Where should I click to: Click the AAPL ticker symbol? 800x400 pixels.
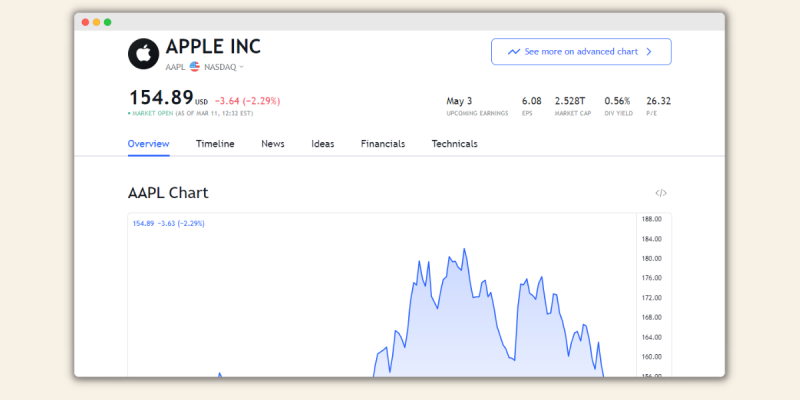pyautogui.click(x=175, y=67)
